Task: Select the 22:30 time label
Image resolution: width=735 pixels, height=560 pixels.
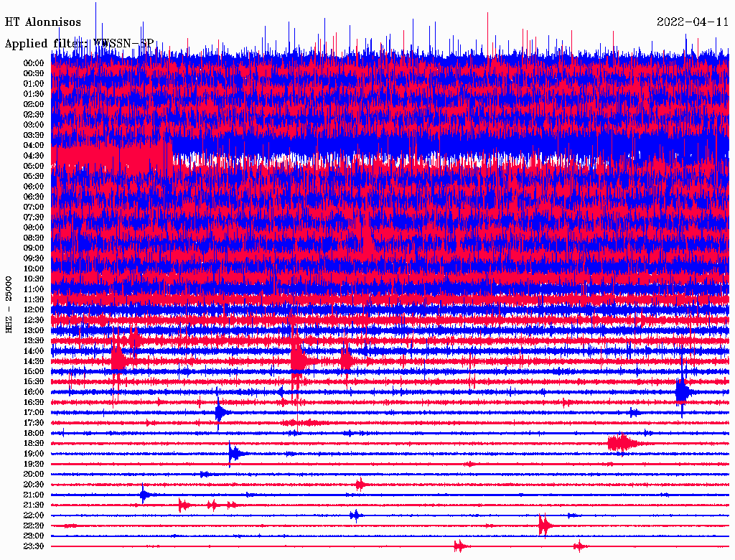Action: coord(34,526)
